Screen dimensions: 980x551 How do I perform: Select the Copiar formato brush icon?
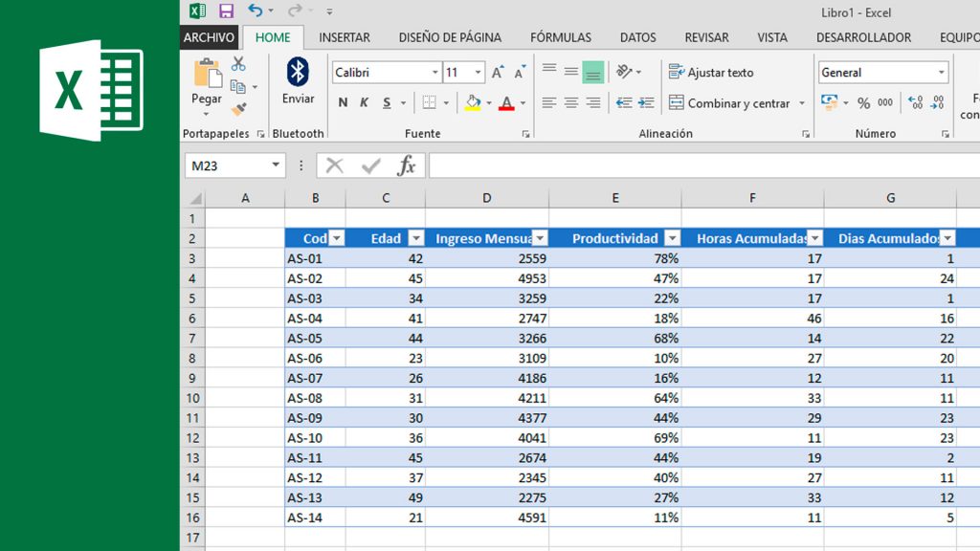(x=240, y=108)
